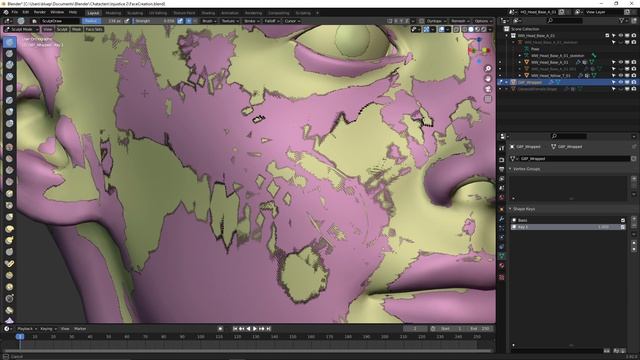Switch to rendered viewport shading
This screenshot has height=360, width=640.
[484, 29]
